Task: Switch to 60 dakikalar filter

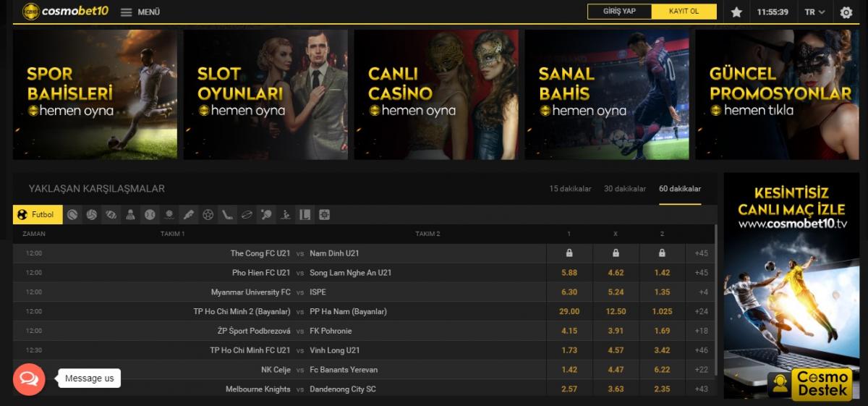Action: pos(680,189)
